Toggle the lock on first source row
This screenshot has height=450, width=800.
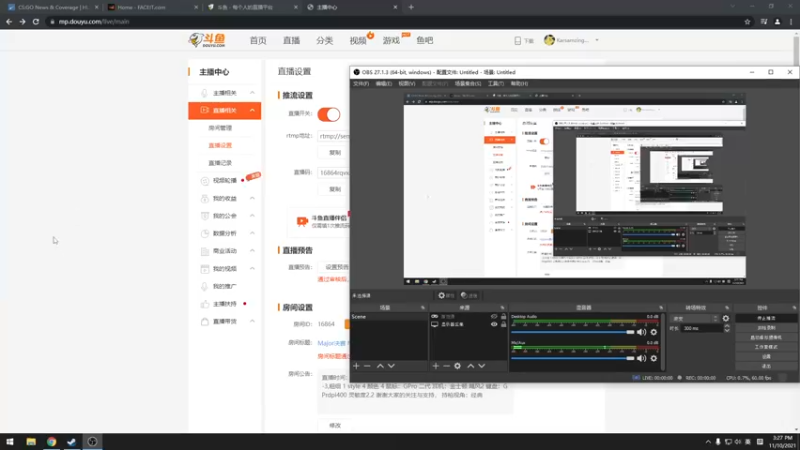pyautogui.click(x=504, y=317)
